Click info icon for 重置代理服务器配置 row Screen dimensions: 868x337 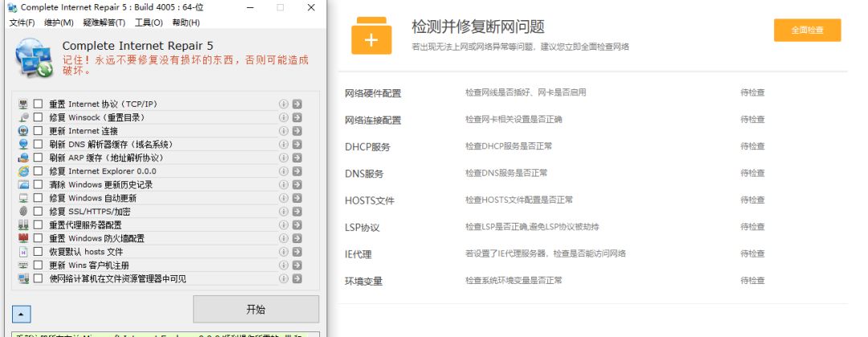pyautogui.click(x=284, y=225)
